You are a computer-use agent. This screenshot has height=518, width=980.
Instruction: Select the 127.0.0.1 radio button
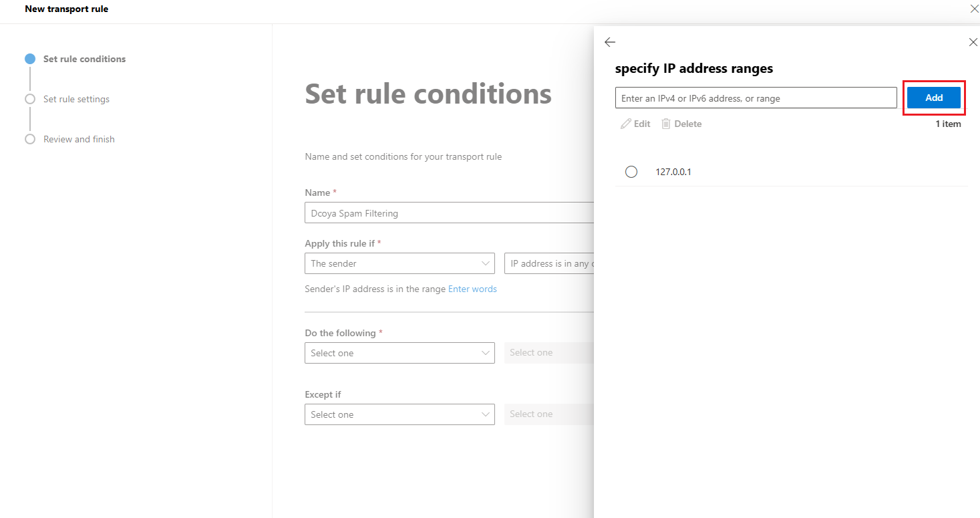[631, 172]
